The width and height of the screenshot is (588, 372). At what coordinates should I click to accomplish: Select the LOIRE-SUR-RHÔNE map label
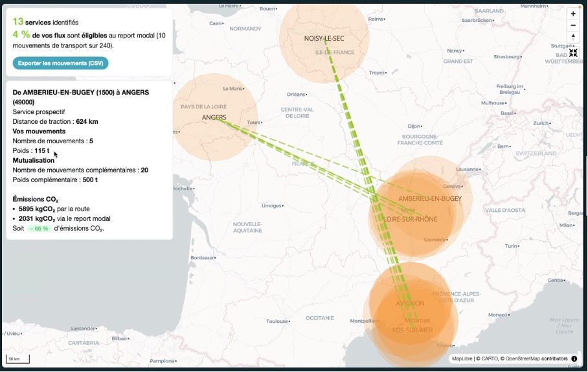pyautogui.click(x=411, y=219)
